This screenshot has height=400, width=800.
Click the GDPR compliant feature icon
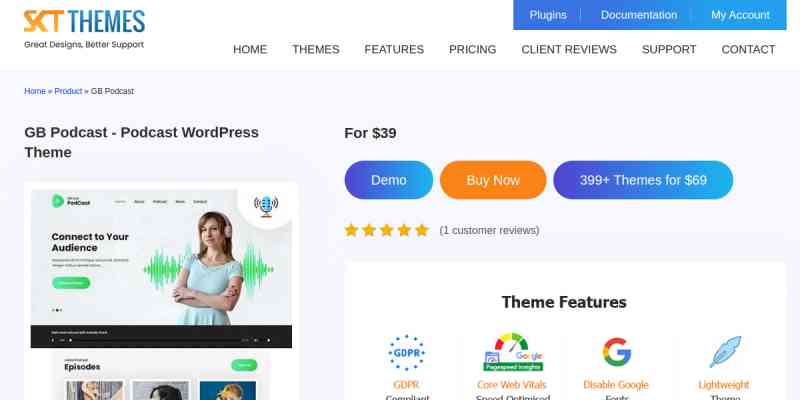(x=407, y=353)
